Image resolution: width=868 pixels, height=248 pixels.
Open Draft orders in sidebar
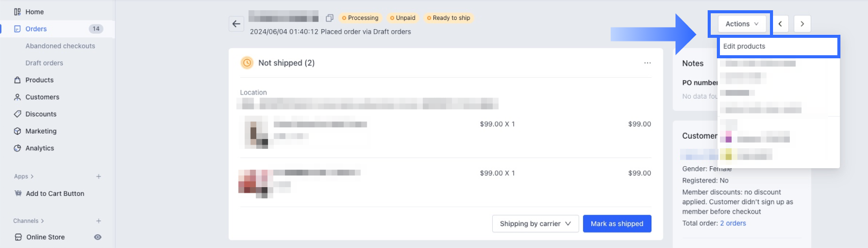[44, 63]
